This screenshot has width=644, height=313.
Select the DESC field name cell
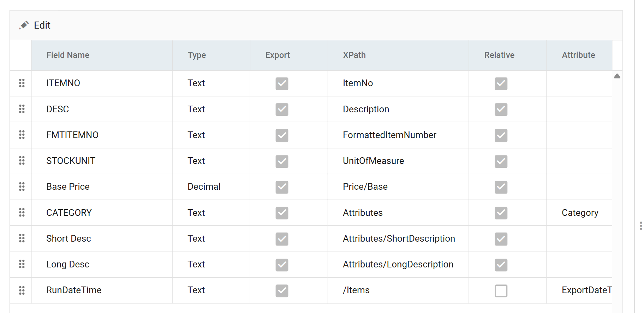pyautogui.click(x=102, y=109)
